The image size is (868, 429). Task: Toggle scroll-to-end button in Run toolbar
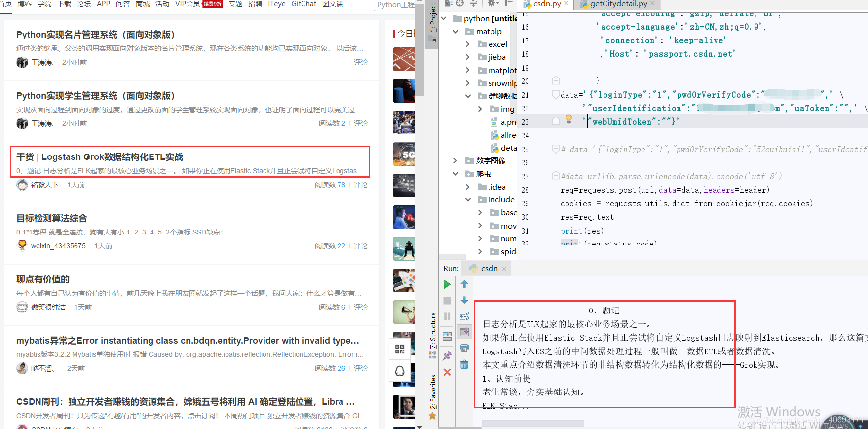click(x=464, y=332)
